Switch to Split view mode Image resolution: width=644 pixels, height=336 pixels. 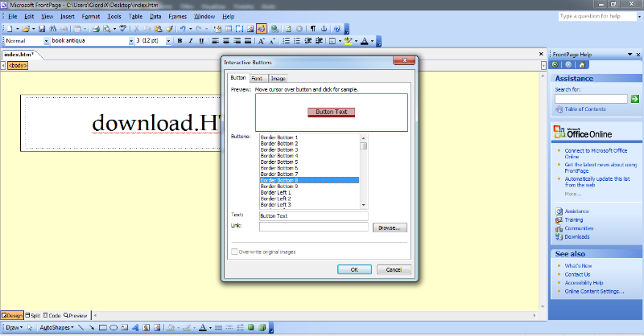(x=34, y=315)
